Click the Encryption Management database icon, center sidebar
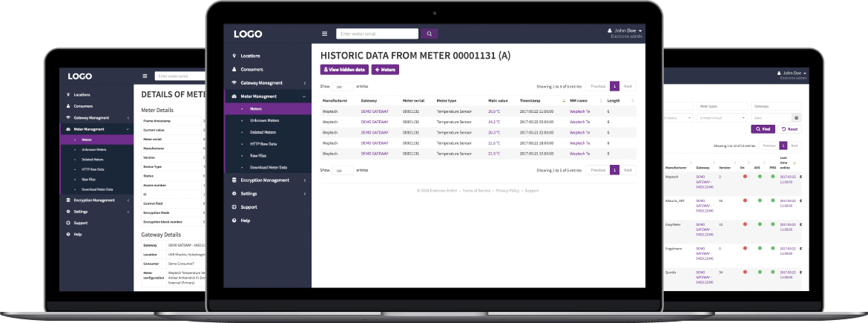Viewport: 868px width, 323px height. pyautogui.click(x=234, y=180)
